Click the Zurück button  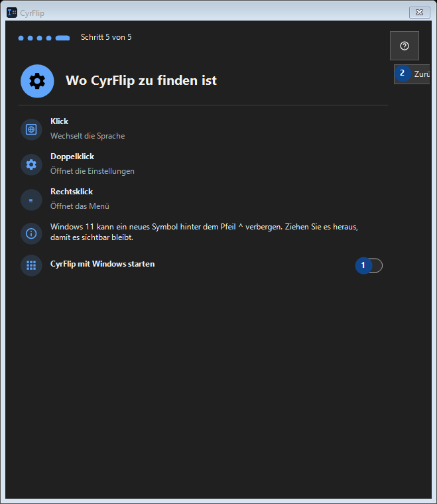point(412,74)
